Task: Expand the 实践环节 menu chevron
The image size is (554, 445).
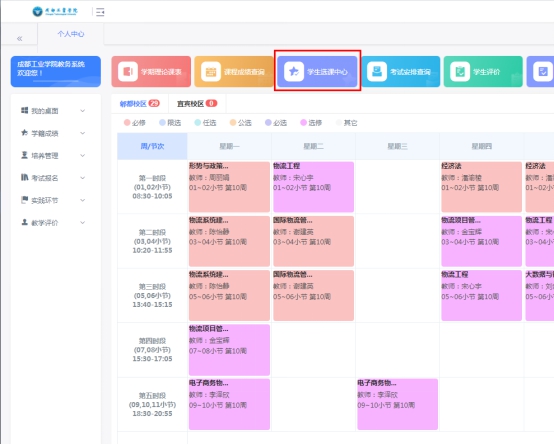Action: (82, 200)
